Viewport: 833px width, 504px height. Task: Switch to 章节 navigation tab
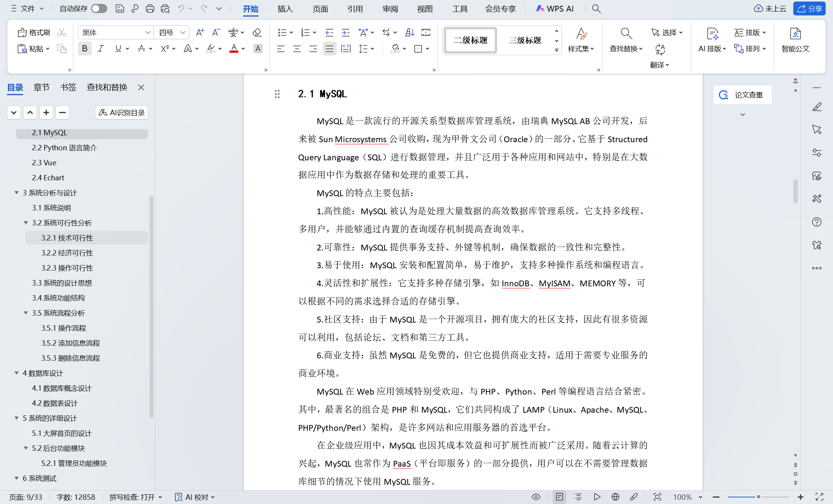[x=41, y=87]
